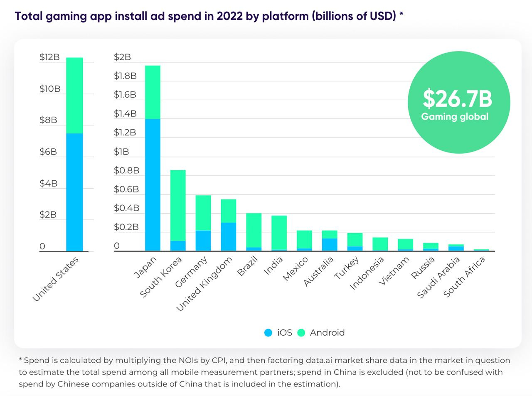This screenshot has width=532, height=396.
Task: Click the $8B y-axis value
Action: pyautogui.click(x=48, y=120)
